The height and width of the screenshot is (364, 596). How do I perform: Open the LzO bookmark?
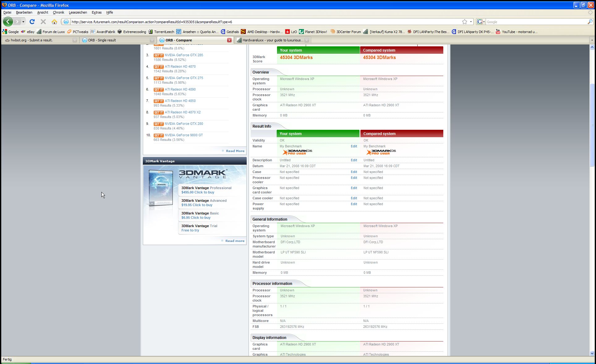pyautogui.click(x=291, y=32)
